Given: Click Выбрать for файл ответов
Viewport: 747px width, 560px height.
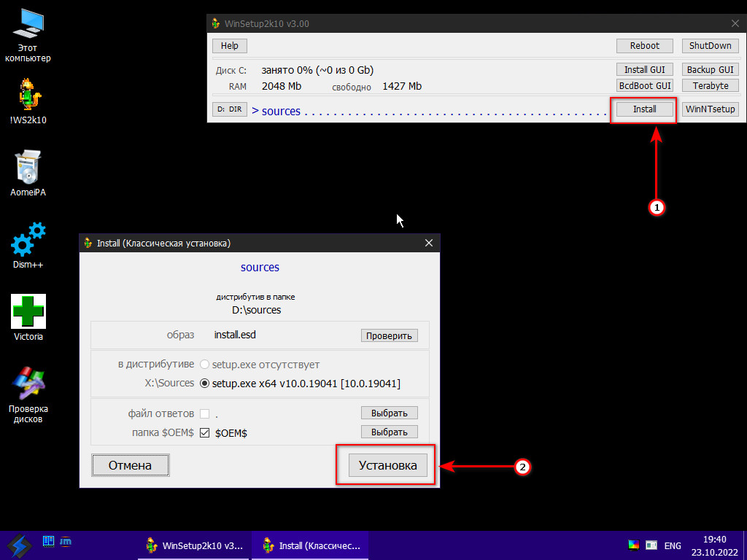Looking at the screenshot, I should 389,413.
